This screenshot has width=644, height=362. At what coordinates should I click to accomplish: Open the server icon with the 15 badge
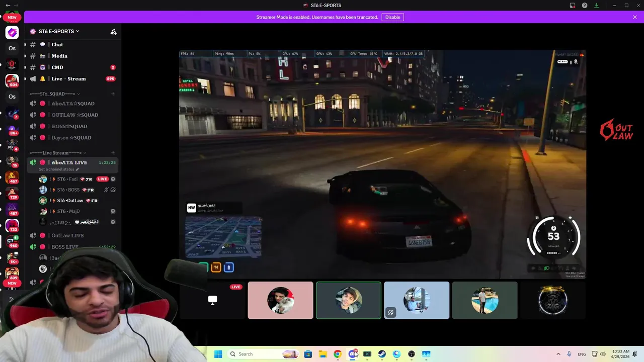(12, 161)
